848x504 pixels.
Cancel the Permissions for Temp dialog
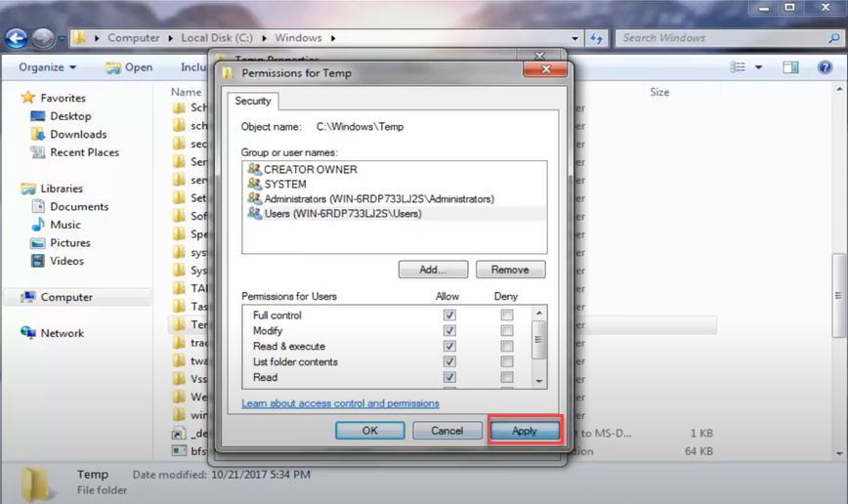(x=447, y=431)
